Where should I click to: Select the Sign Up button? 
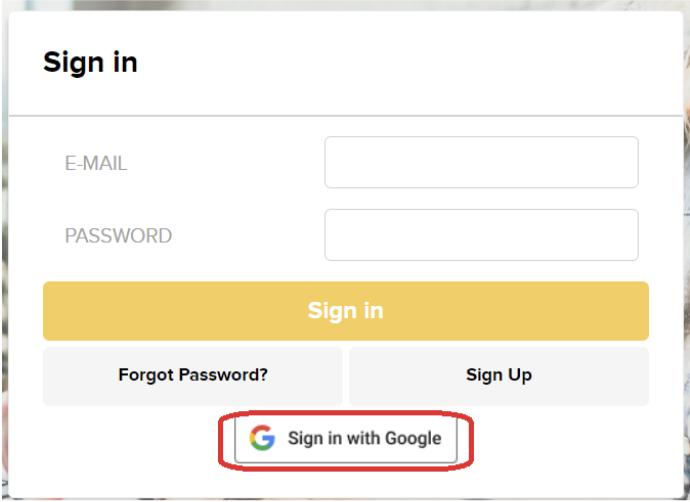pyautogui.click(x=498, y=375)
